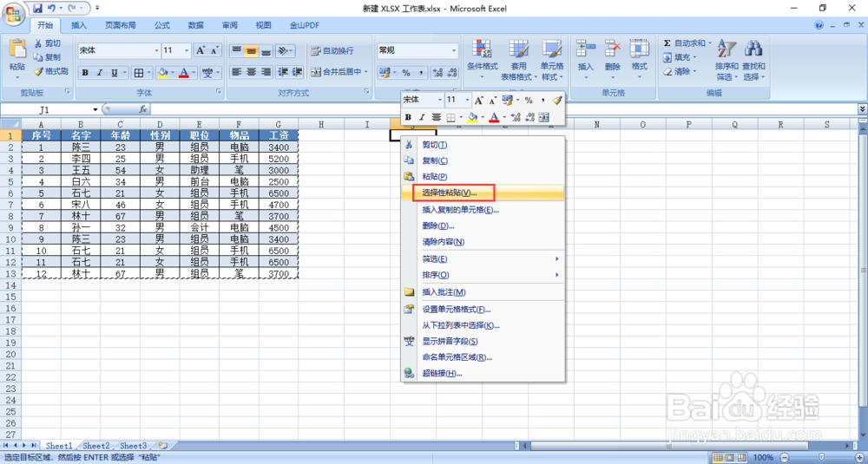Click Format Painter brush in mini toolbar
Screen dimensions: 868x464
point(557,100)
